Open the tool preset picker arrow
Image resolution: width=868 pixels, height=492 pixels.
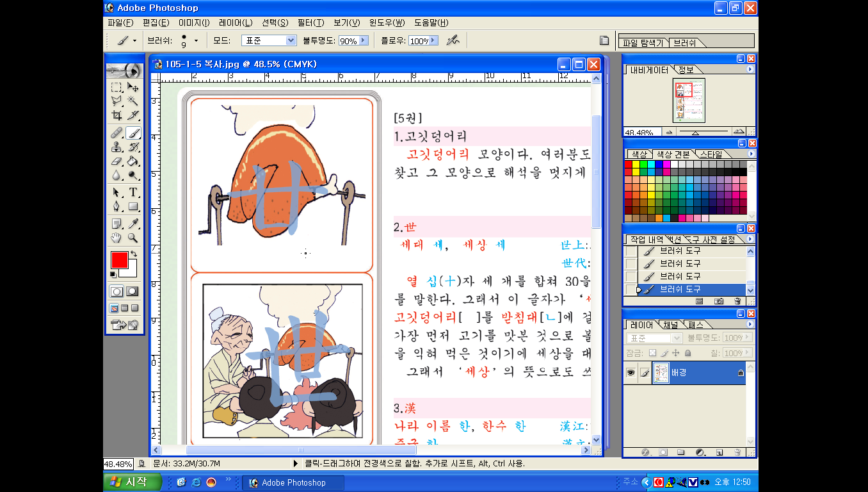tap(135, 40)
